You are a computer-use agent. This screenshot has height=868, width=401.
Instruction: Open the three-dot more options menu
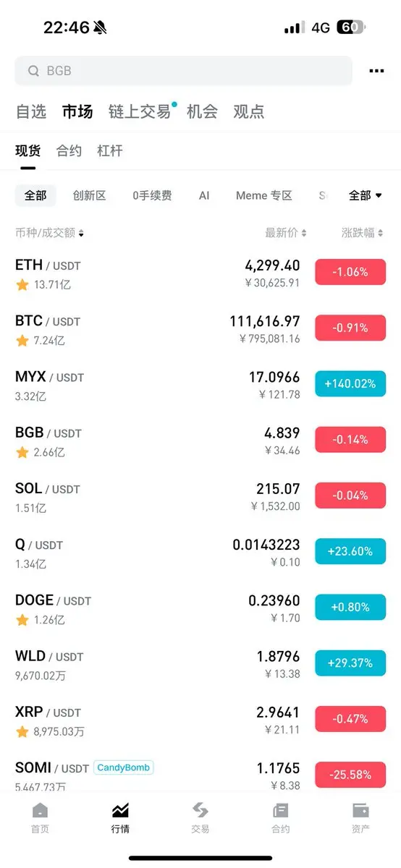point(376,71)
